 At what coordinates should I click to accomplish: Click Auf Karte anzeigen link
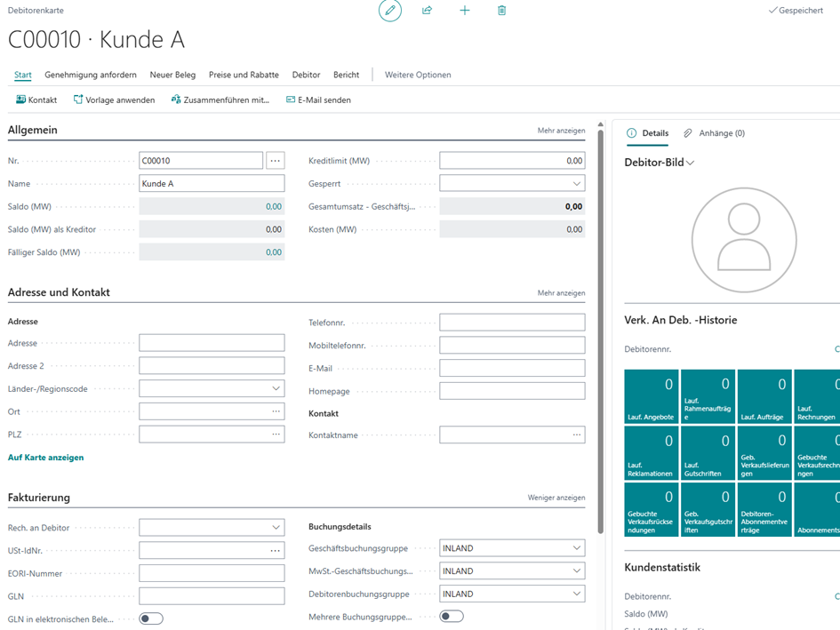[x=45, y=458]
